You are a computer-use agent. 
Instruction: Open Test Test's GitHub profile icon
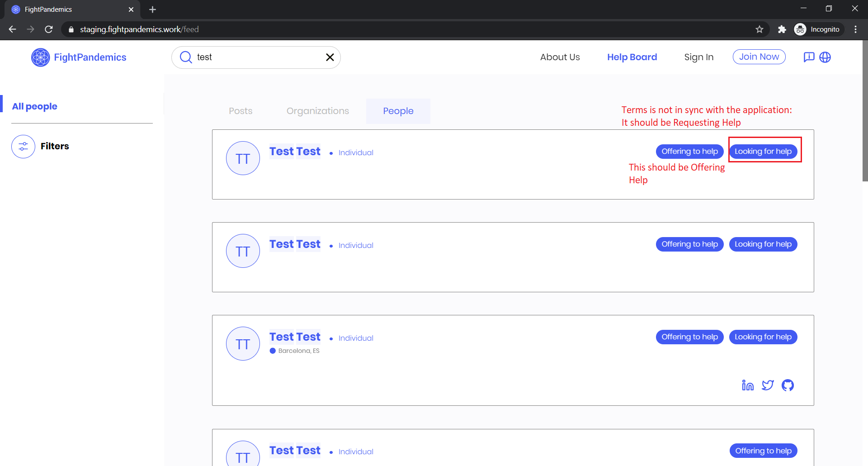click(x=788, y=385)
